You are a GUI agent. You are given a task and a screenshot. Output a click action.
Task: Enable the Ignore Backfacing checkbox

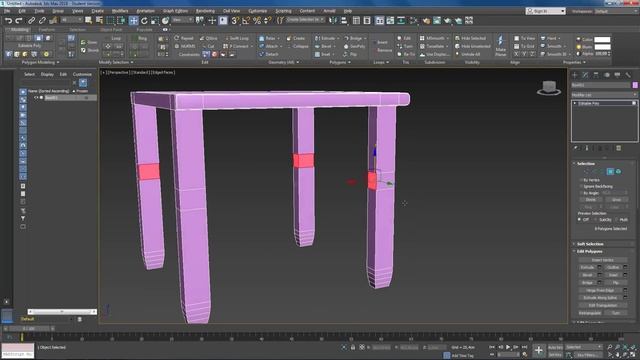coord(580,187)
